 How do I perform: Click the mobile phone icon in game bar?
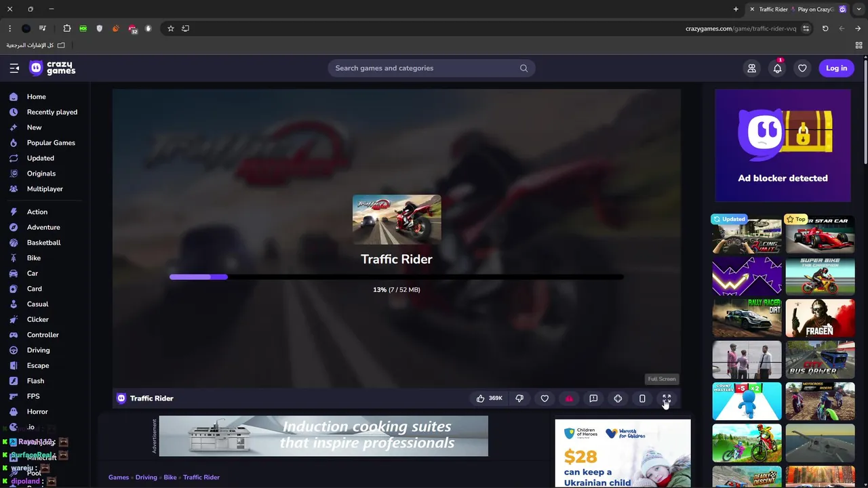pos(642,399)
